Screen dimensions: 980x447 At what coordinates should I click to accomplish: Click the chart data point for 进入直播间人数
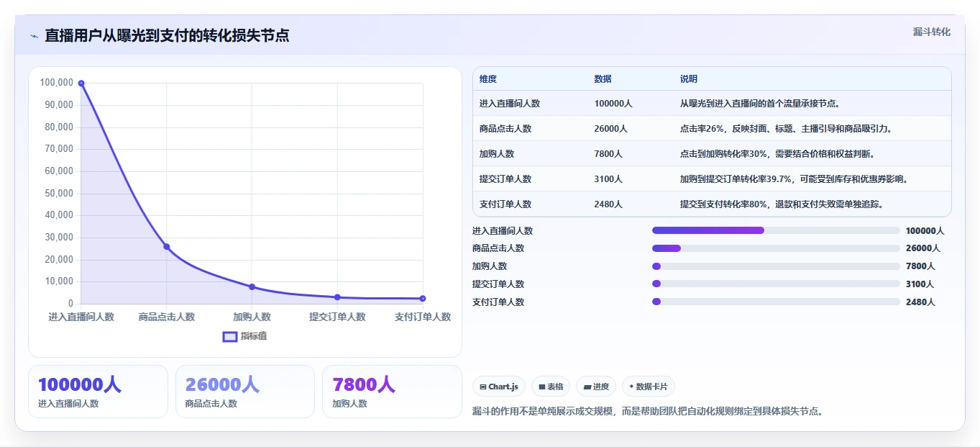tap(81, 83)
